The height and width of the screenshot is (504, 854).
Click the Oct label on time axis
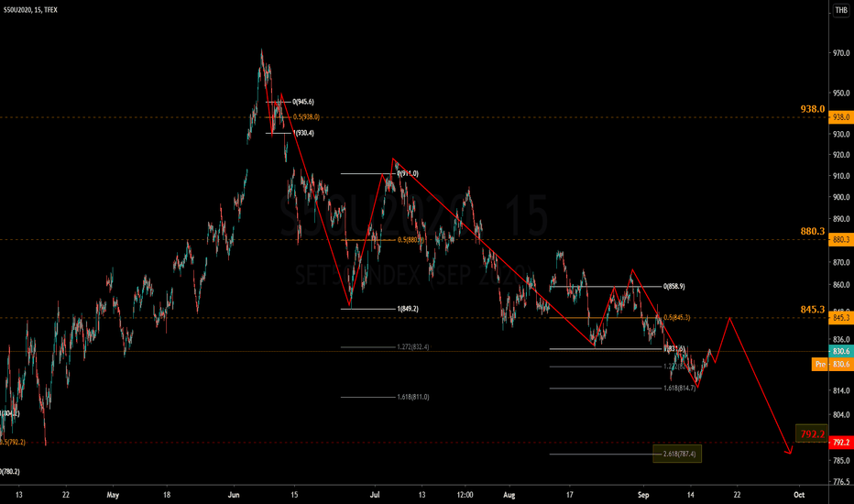[799, 495]
